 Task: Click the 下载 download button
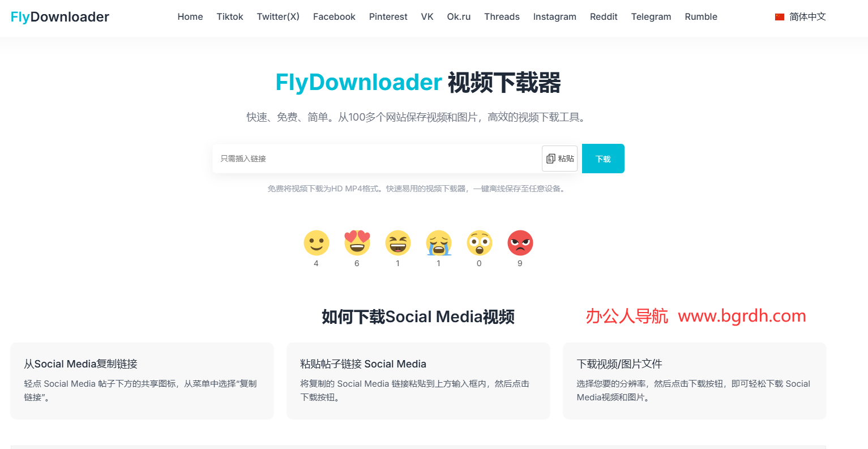[x=603, y=159]
